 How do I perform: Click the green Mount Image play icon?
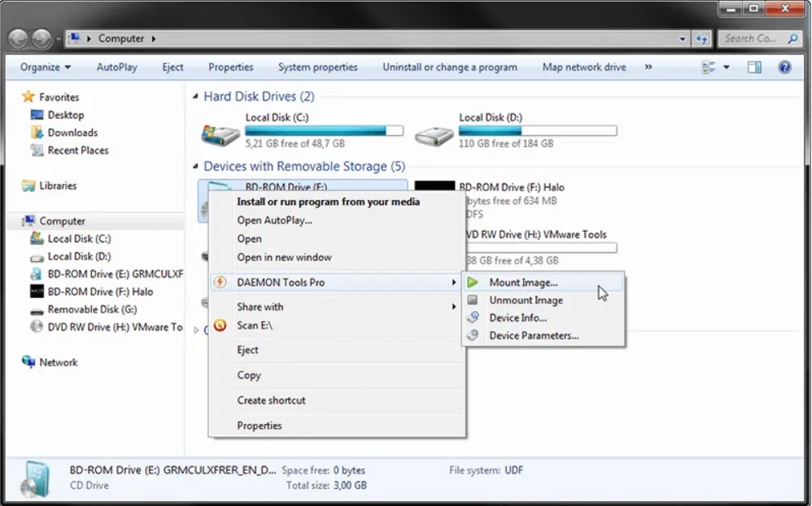pyautogui.click(x=473, y=283)
